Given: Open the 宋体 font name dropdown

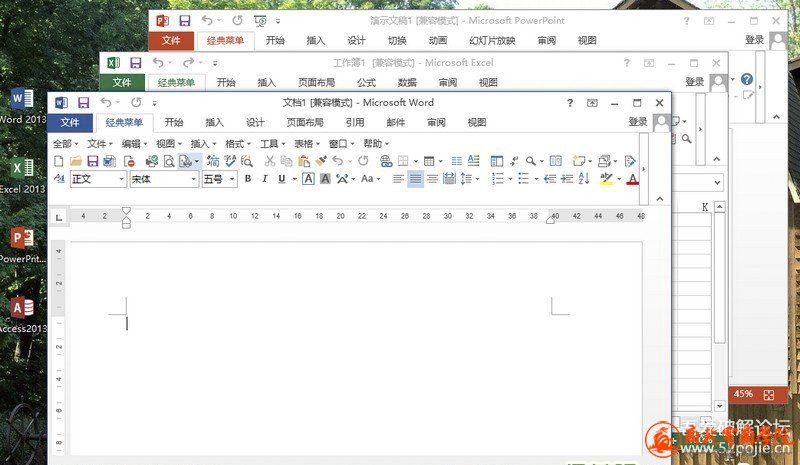Looking at the screenshot, I should (x=193, y=179).
